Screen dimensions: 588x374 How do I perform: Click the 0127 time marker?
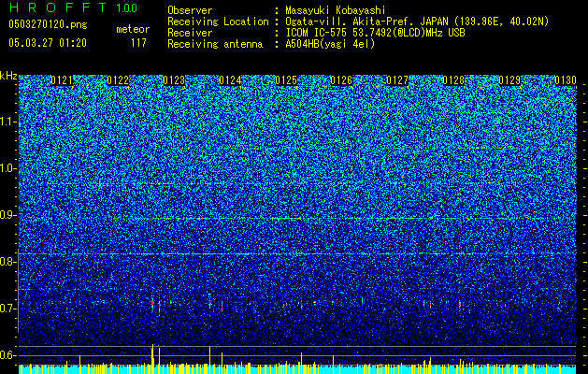click(x=397, y=80)
